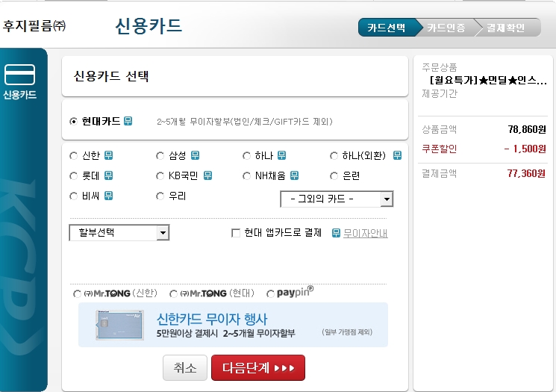Open the 무이자안내 link
This screenshot has height=392, width=556.
point(365,234)
